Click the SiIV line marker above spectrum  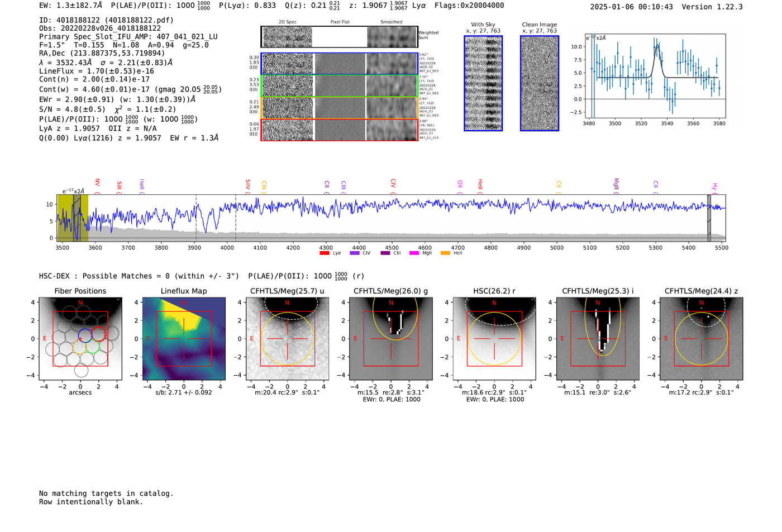tap(248, 185)
